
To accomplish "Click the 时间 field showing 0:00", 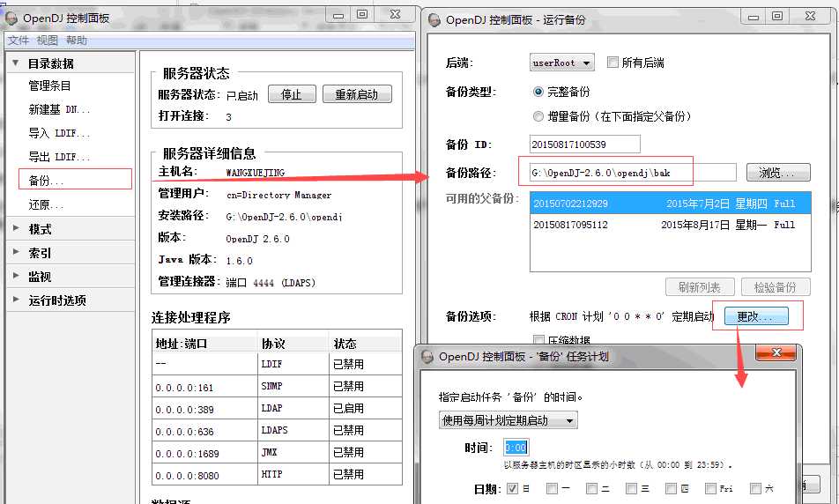I will [x=516, y=448].
